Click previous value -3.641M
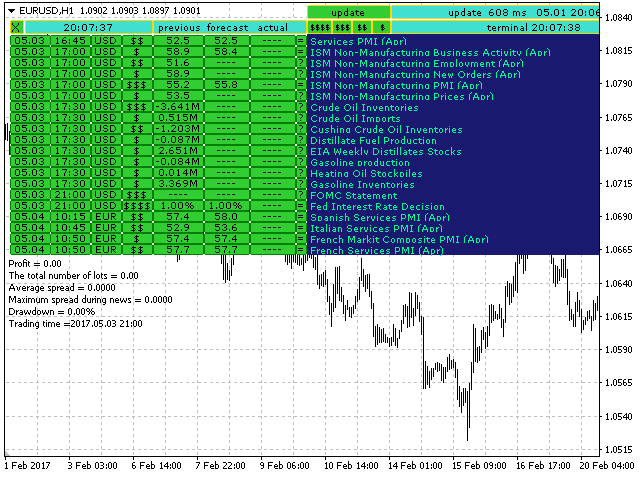This screenshot has width=640, height=480. coord(178,107)
